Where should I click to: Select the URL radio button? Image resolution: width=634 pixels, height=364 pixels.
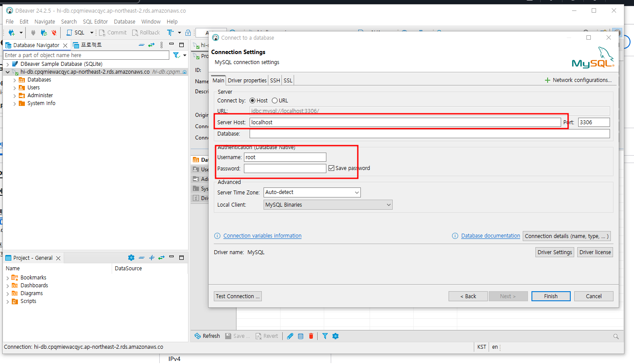(x=275, y=101)
